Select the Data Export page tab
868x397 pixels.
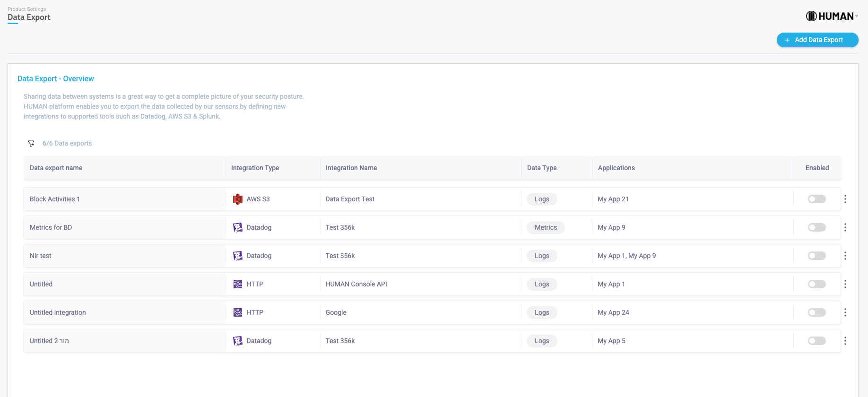(x=29, y=17)
